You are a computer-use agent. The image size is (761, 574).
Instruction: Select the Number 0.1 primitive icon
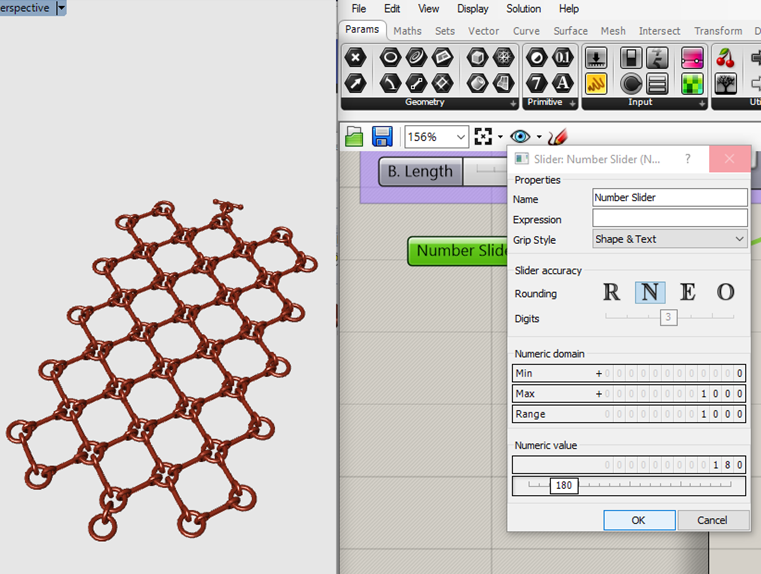coord(562,58)
